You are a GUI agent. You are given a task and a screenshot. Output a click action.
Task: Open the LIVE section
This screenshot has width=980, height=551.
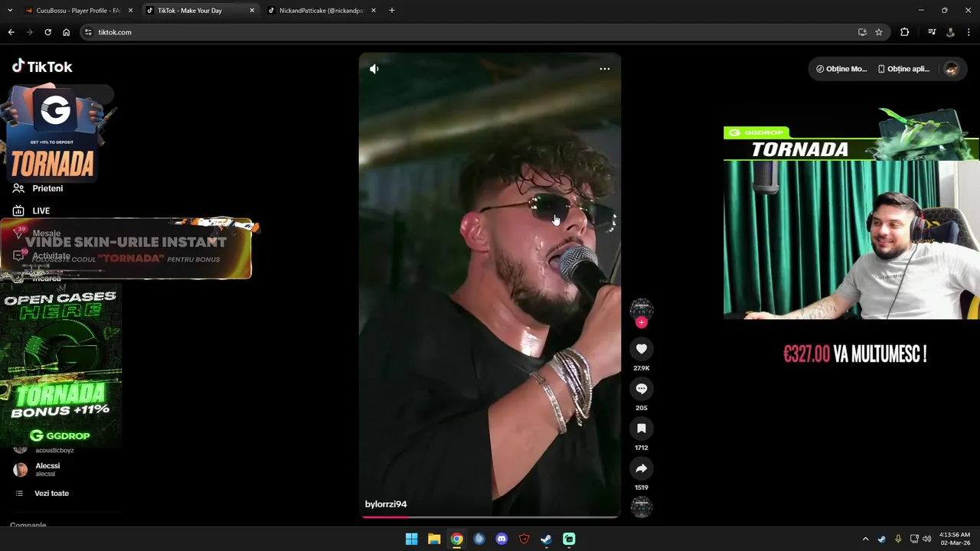click(x=41, y=210)
